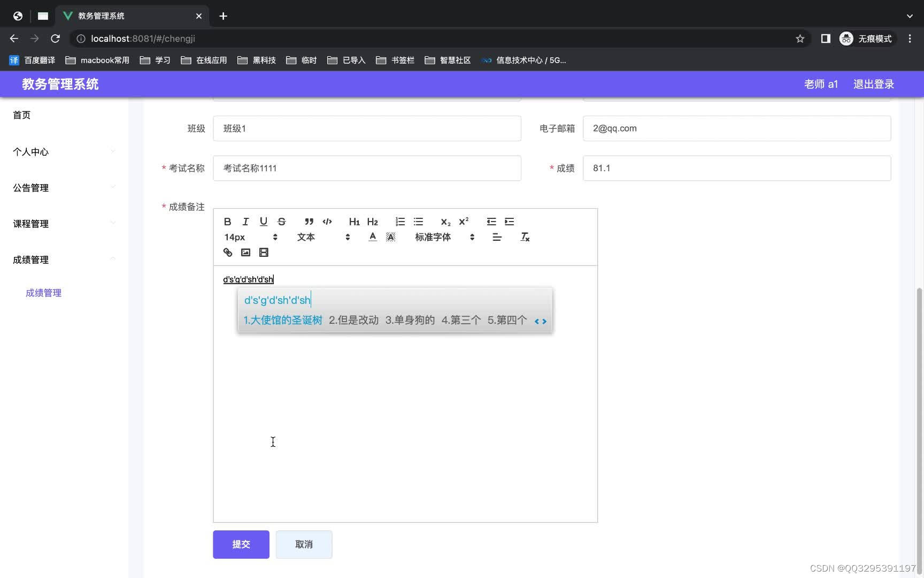Click the 取消 cancel button
Viewport: 924px width, 578px height.
click(304, 544)
